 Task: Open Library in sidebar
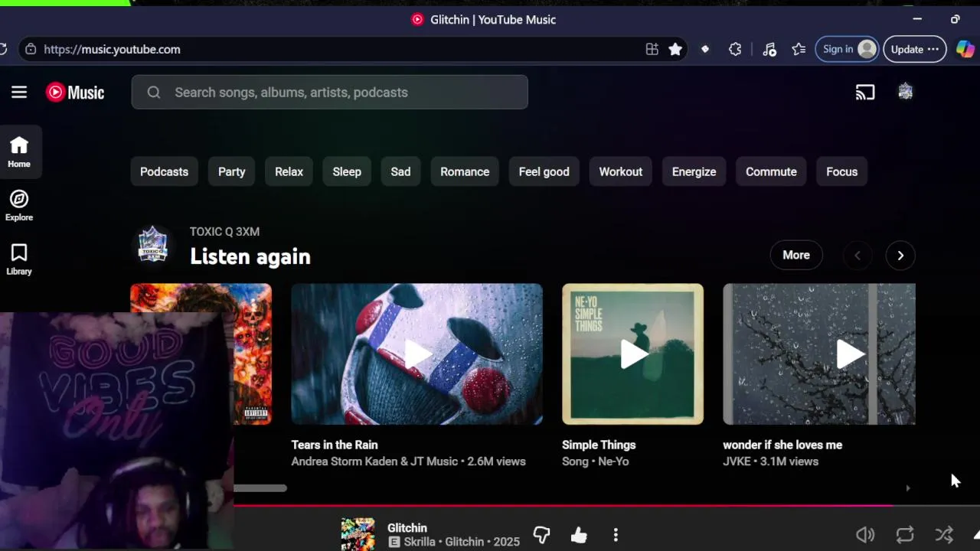[19, 259]
